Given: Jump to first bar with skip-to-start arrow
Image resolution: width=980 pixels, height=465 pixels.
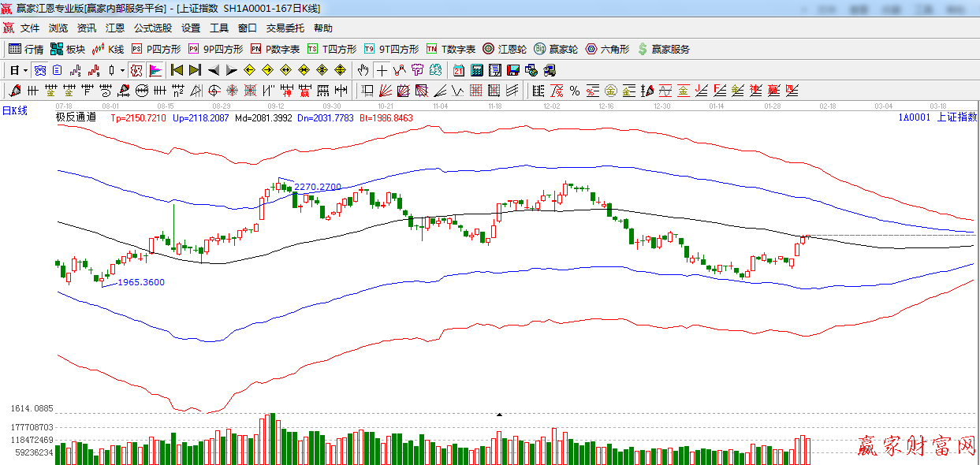Looking at the screenshot, I should click(177, 70).
